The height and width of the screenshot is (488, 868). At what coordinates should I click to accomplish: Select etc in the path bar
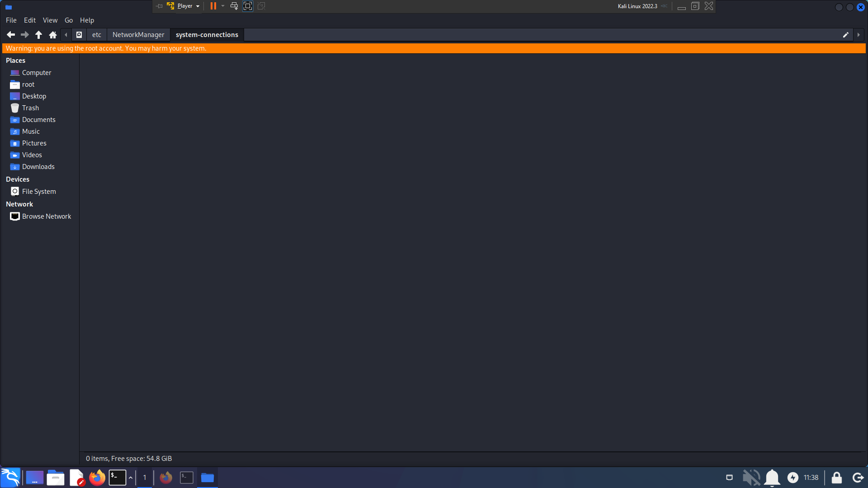pyautogui.click(x=96, y=35)
